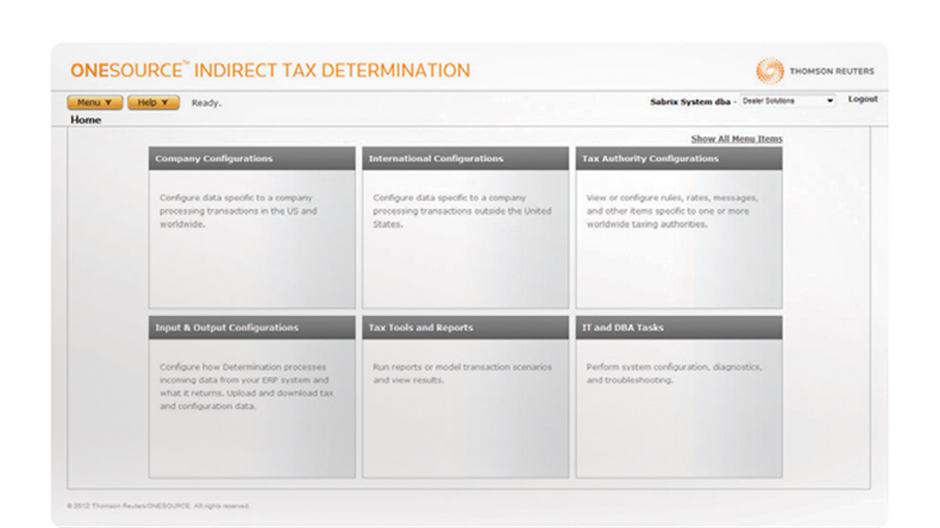Open the IT and DBA Tasks header
940x528 pixels.
point(679,327)
